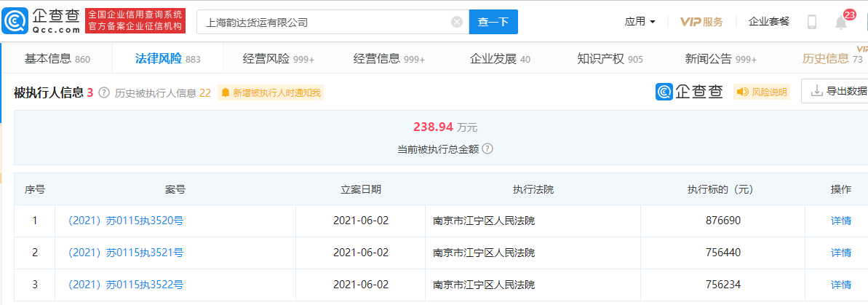Open 企业套餐 link
The image size is (868, 305).
click(x=769, y=22)
